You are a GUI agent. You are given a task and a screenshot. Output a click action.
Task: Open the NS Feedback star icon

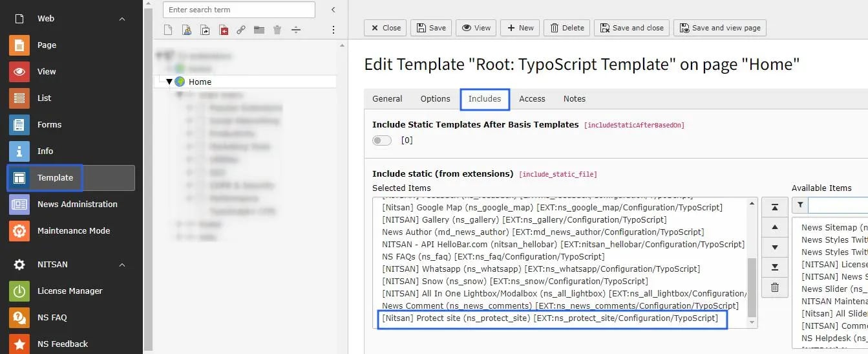(19, 344)
